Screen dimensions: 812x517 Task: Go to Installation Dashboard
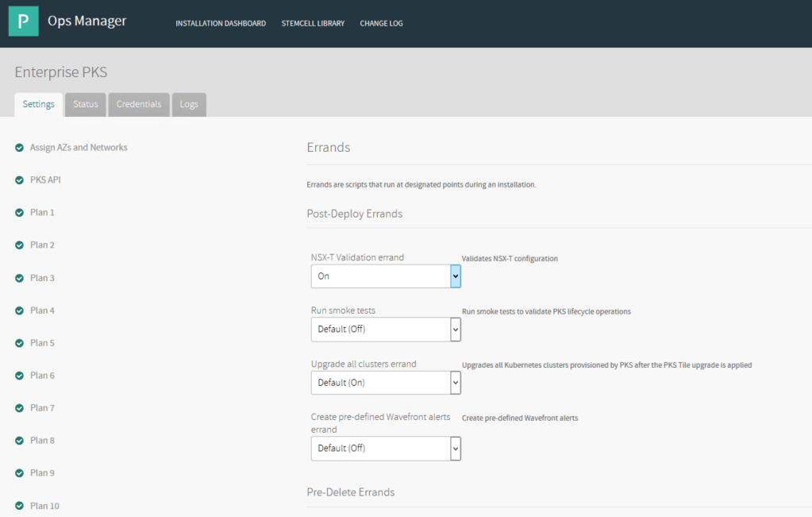click(221, 24)
